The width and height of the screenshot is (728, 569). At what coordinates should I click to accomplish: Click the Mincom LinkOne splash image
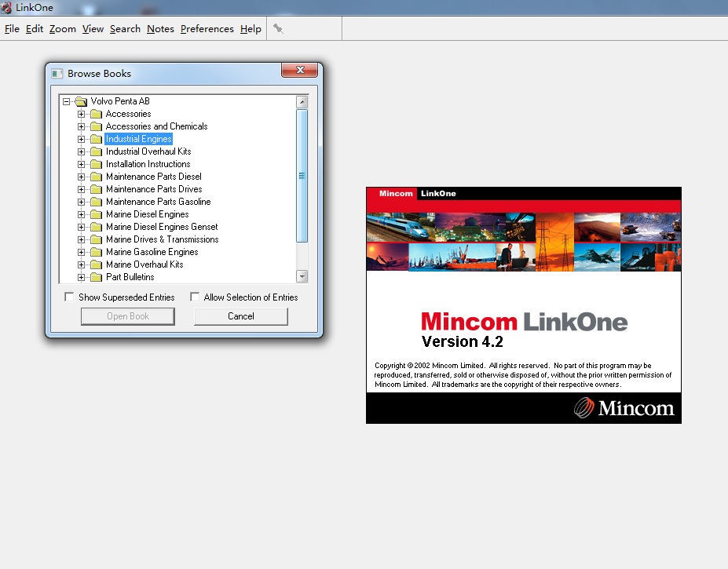[x=524, y=305]
